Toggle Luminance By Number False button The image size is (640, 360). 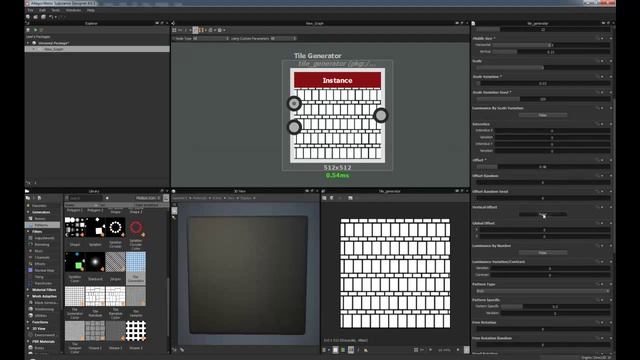542,253
